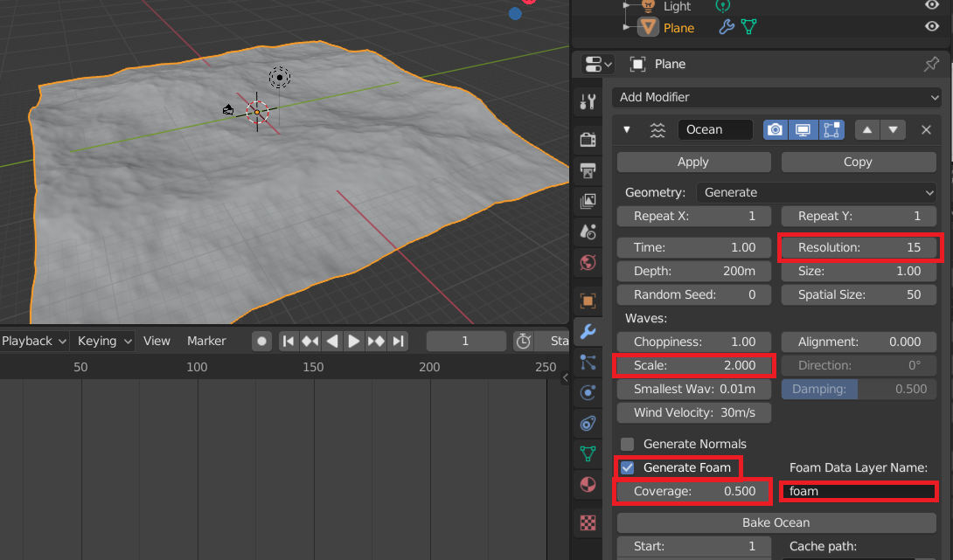Open the properties editor type dropdown

598,64
